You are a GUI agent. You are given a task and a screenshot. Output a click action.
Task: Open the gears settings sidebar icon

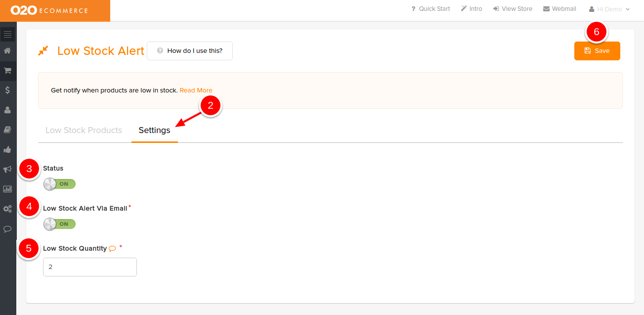pos(7,209)
